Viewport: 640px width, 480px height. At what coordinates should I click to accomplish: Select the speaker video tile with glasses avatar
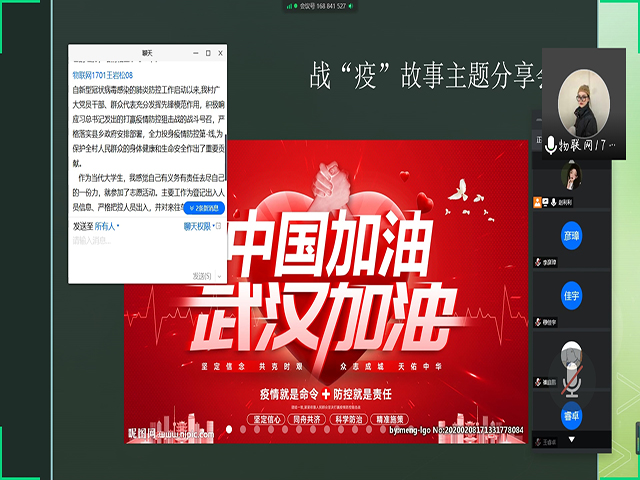tap(584, 103)
